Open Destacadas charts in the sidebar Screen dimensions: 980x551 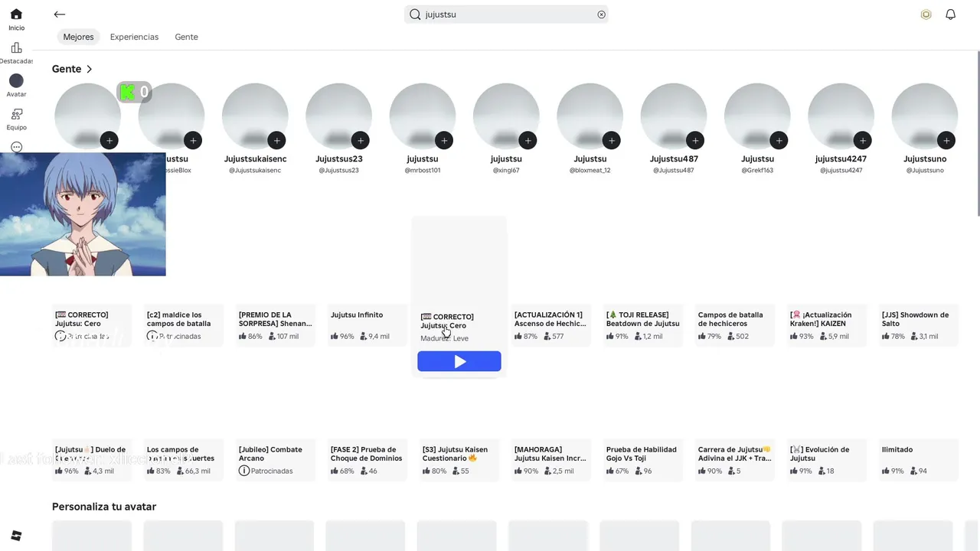coord(16,48)
